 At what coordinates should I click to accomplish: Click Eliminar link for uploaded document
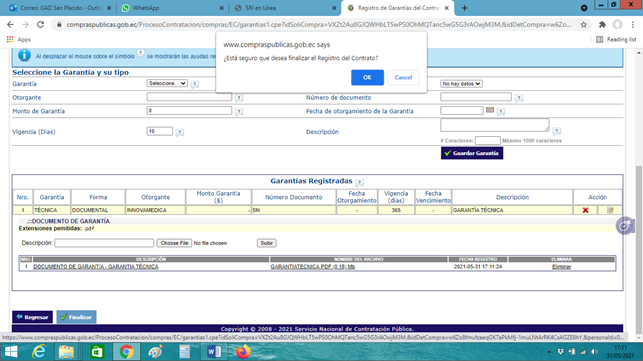pyautogui.click(x=561, y=267)
